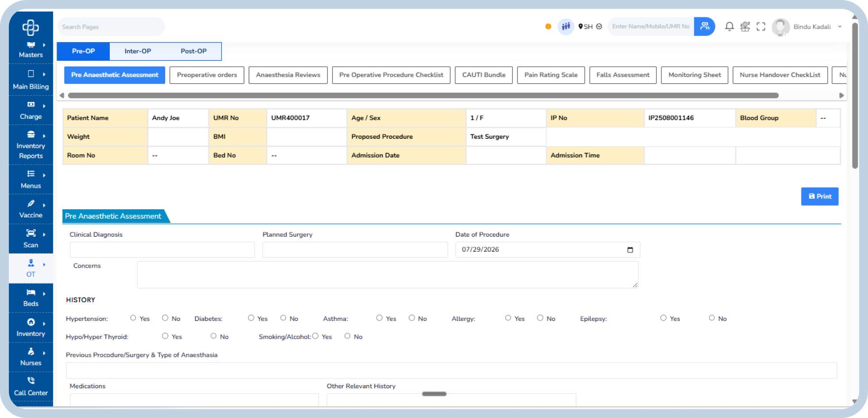Viewport: 868px width, 418px height.
Task: Open the Call Center phone icon
Action: point(31,380)
